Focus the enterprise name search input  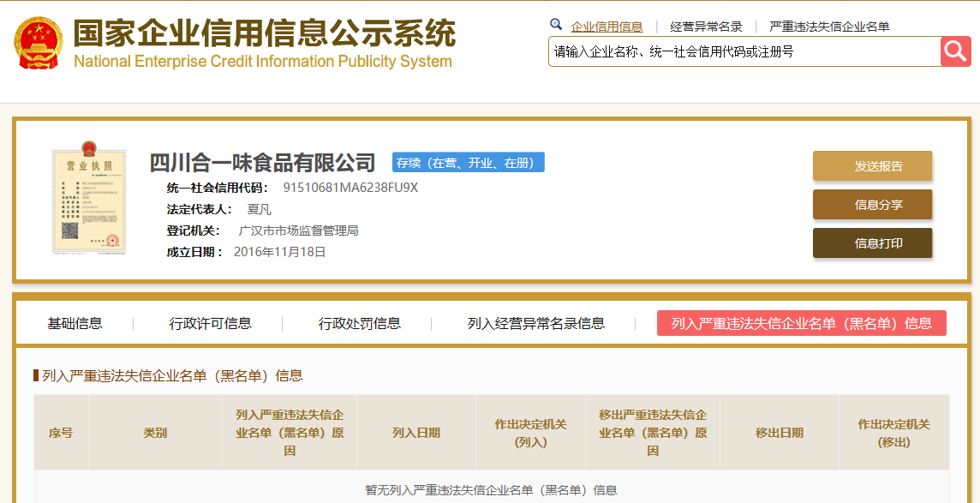point(744,51)
